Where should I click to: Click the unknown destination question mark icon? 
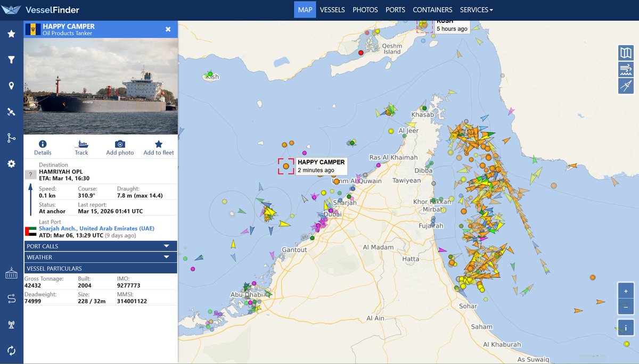coord(30,175)
